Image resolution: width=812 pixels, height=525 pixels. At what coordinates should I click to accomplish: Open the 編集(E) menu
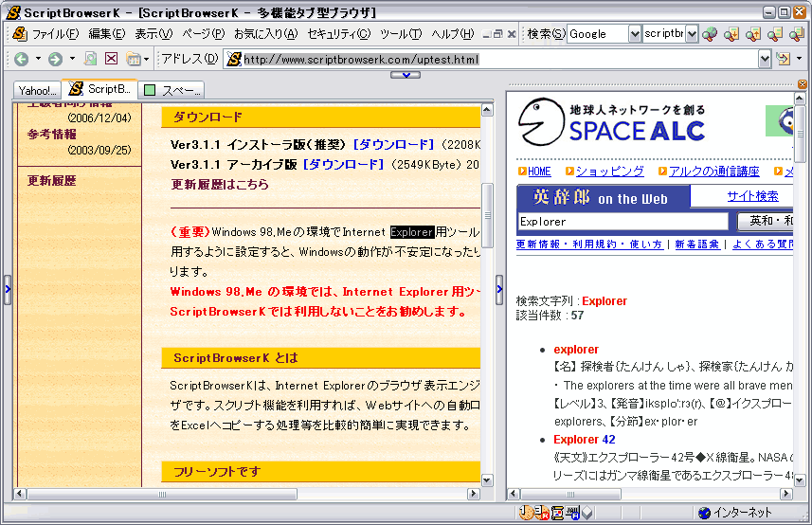pos(107,34)
